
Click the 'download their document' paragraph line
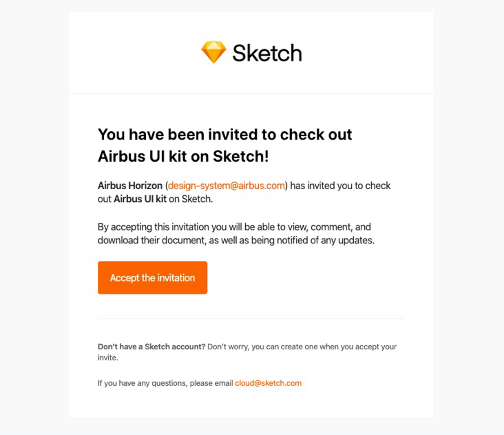tap(235, 240)
